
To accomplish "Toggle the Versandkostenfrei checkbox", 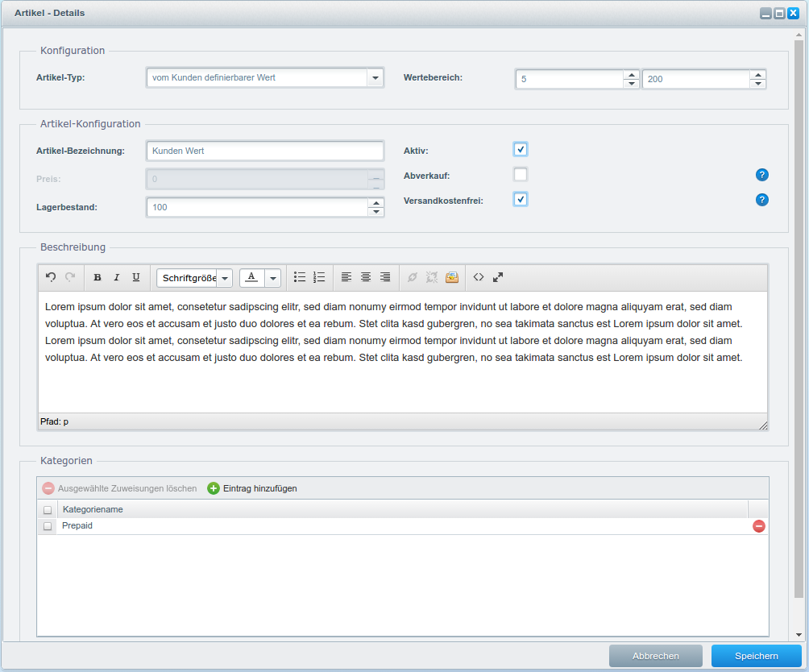I will (x=521, y=199).
